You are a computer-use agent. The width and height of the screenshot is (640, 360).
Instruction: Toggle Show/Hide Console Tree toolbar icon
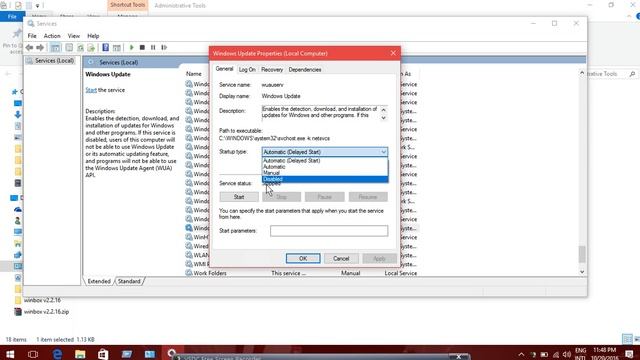click(55, 48)
